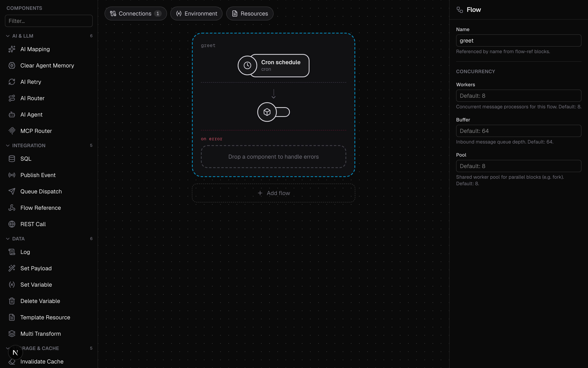Image resolution: width=588 pixels, height=368 pixels.
Task: Open the Resources tab
Action: pos(250,14)
